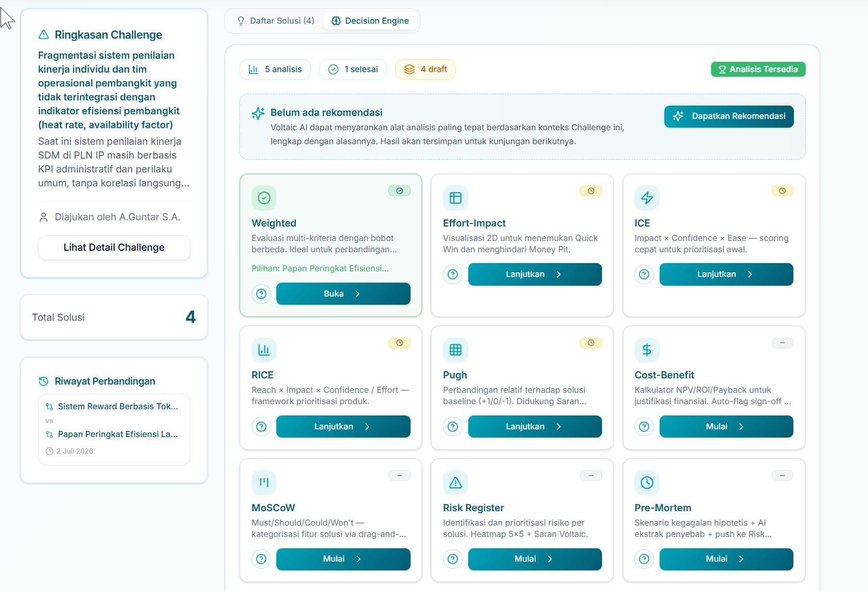The width and height of the screenshot is (868, 591).
Task: Click the text Pilihan: Papan Peringkat Efisiensi...
Action: tap(320, 269)
